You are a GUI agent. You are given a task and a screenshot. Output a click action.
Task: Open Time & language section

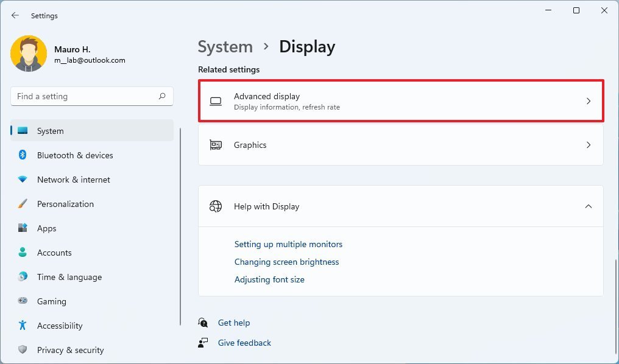tap(69, 277)
